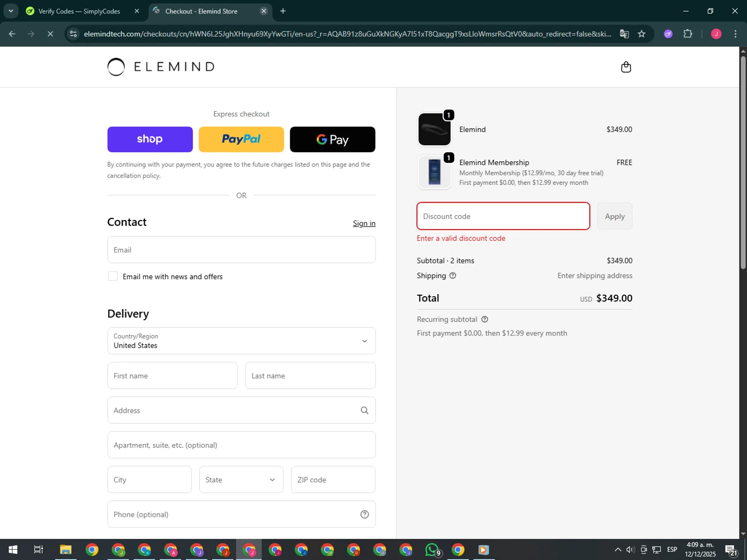Viewport: 747px width, 560px height.
Task: Pay with Shop Pay button
Action: 150,139
